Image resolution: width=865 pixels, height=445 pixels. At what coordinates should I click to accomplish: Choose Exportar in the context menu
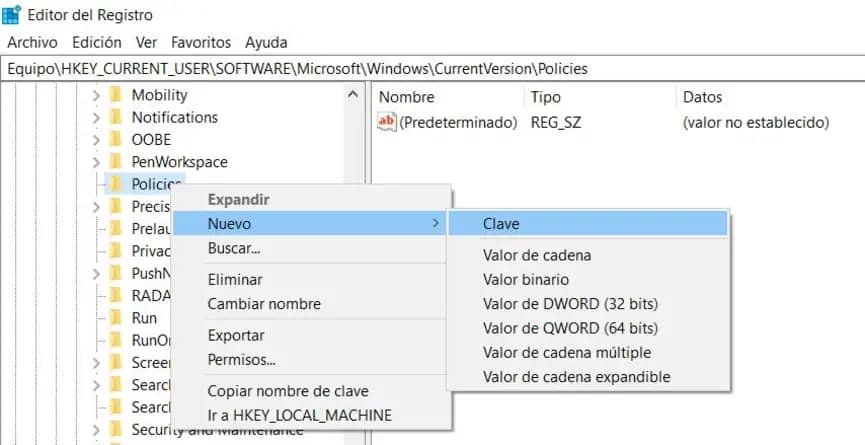coord(311,335)
